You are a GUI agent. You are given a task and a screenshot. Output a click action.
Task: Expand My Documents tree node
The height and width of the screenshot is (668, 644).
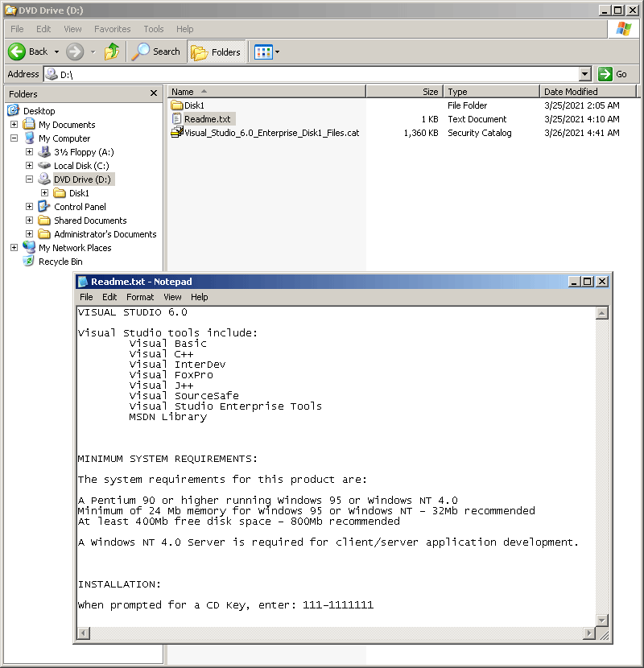[x=14, y=125]
